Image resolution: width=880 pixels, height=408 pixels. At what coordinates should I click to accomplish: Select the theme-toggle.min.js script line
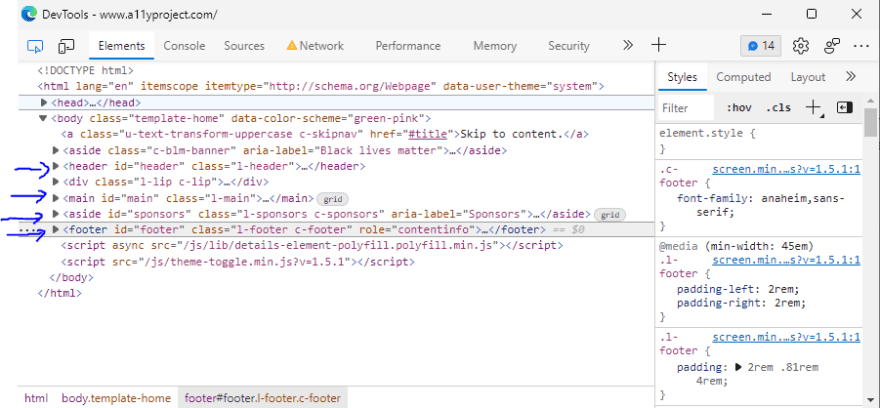238,262
